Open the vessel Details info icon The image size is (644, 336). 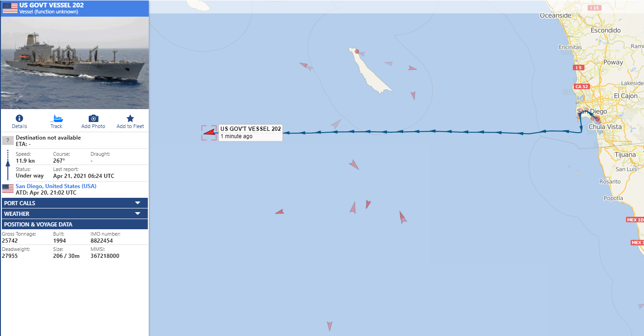click(x=19, y=118)
